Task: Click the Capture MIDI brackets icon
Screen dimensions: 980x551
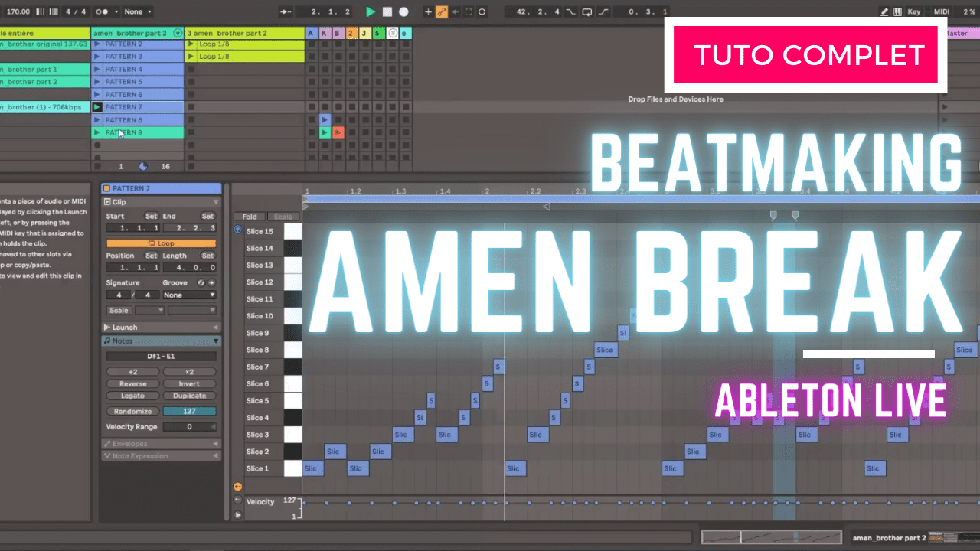Action: (469, 12)
